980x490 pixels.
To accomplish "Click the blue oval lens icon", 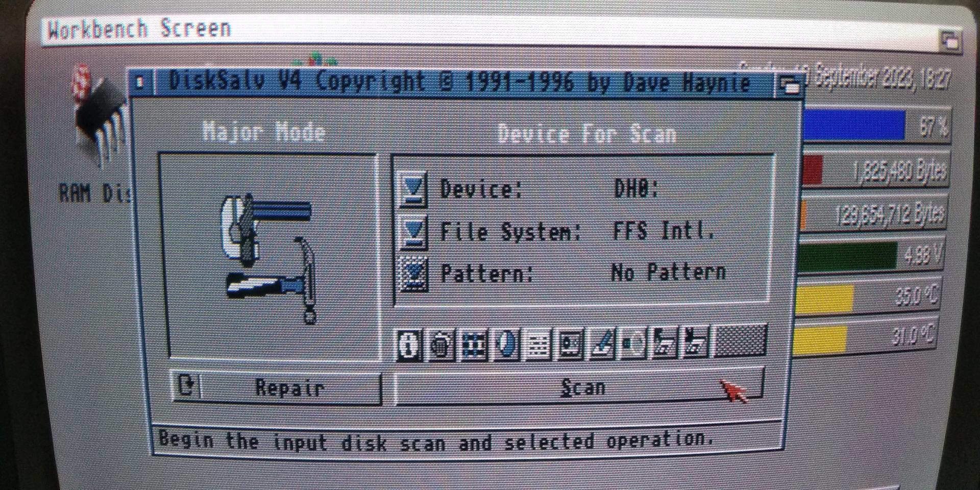I will click(x=505, y=344).
